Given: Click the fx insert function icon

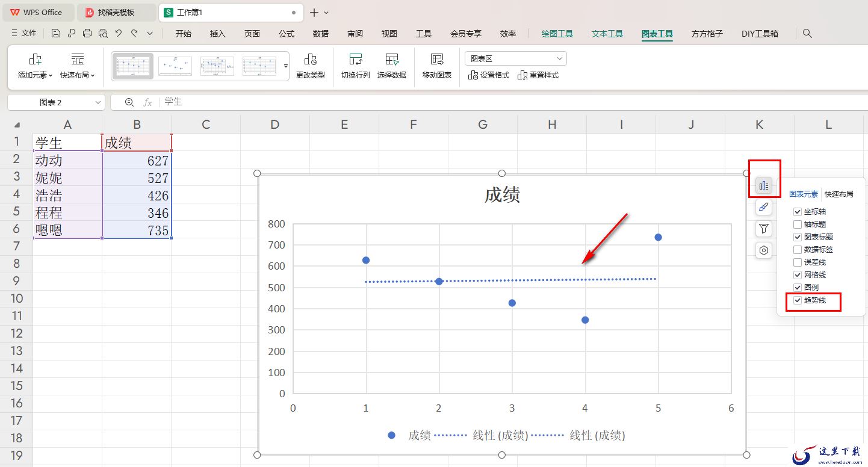Looking at the screenshot, I should 147,102.
